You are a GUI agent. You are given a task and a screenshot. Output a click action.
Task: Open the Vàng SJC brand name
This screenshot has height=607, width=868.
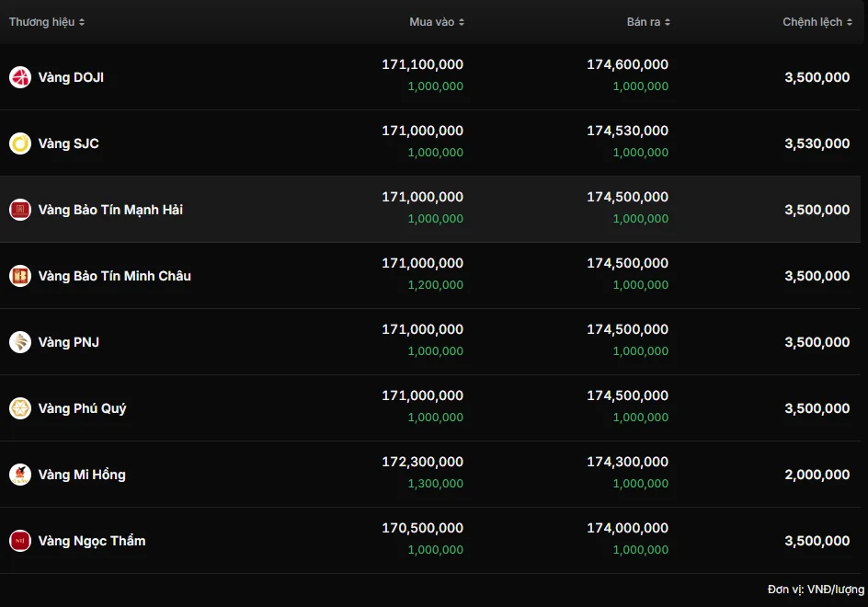(69, 143)
